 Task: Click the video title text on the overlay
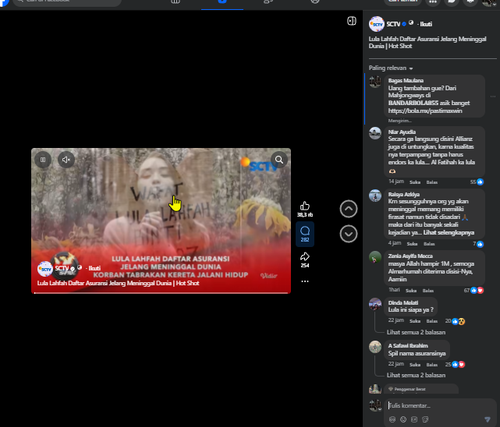118,283
